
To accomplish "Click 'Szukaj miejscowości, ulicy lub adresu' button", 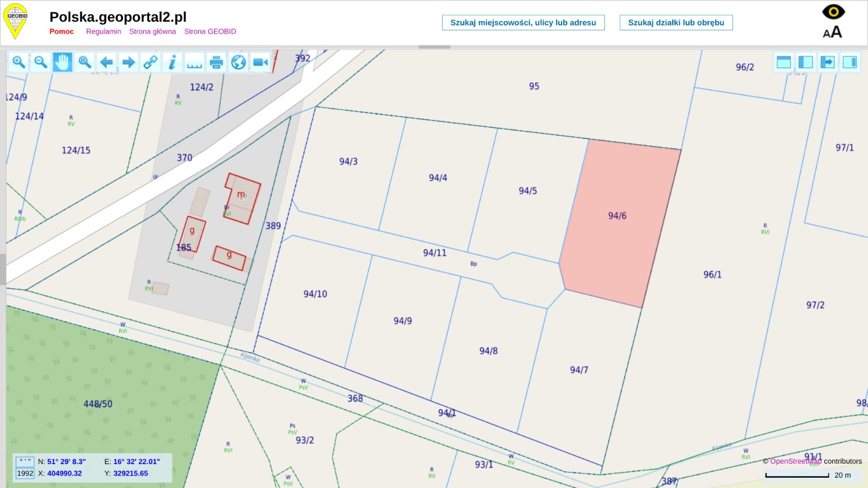I will 523,23.
